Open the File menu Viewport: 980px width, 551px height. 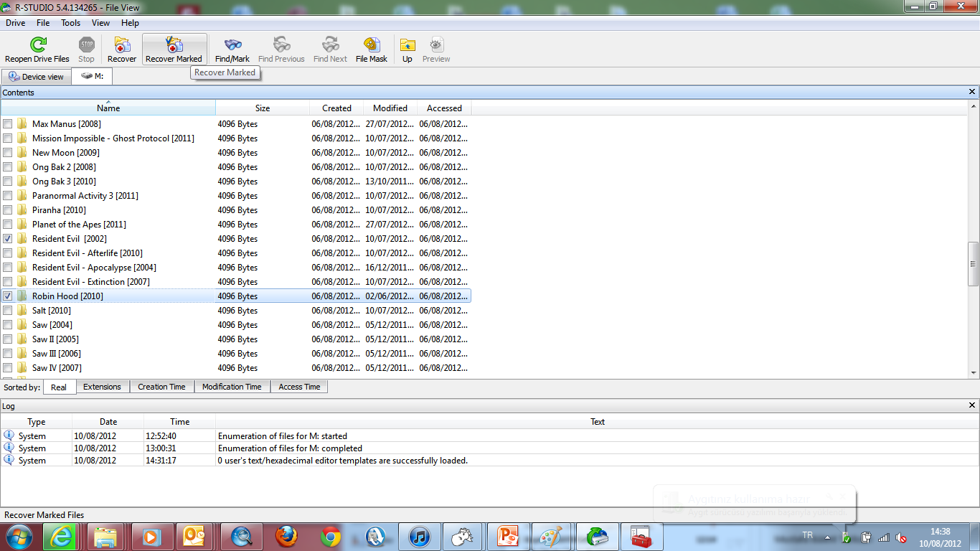[43, 23]
